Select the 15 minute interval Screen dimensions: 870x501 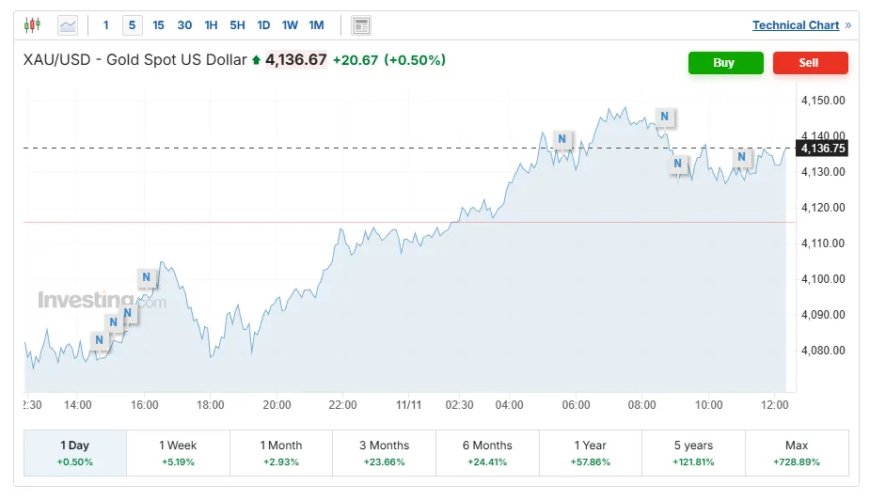[x=158, y=25]
